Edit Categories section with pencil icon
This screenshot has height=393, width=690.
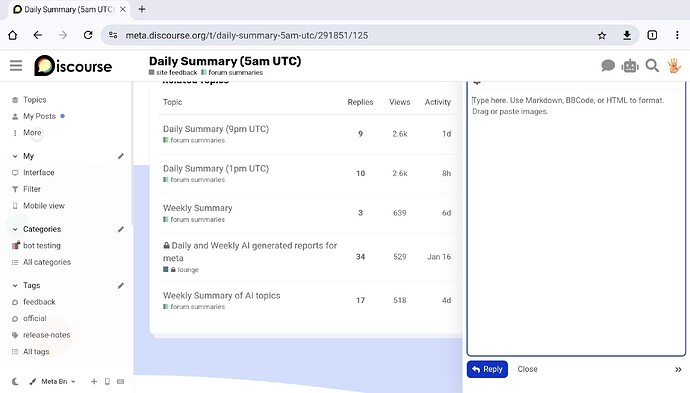(121, 229)
